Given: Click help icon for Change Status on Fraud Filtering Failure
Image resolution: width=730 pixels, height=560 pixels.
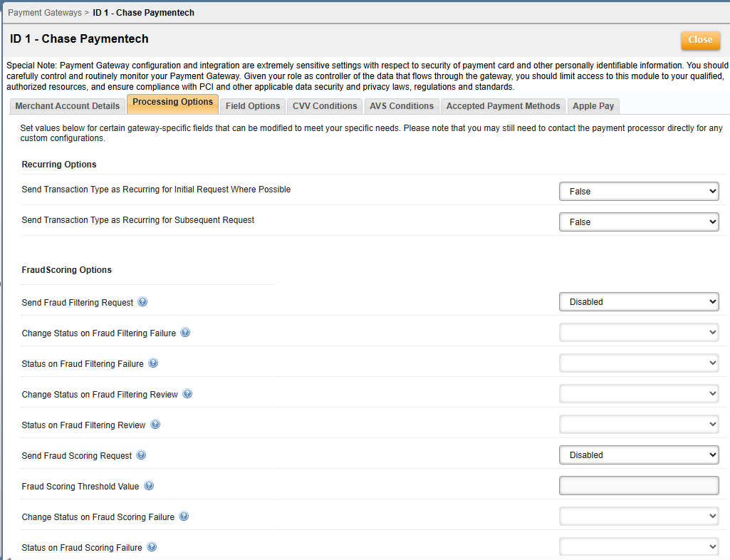Looking at the screenshot, I should click(x=185, y=333).
